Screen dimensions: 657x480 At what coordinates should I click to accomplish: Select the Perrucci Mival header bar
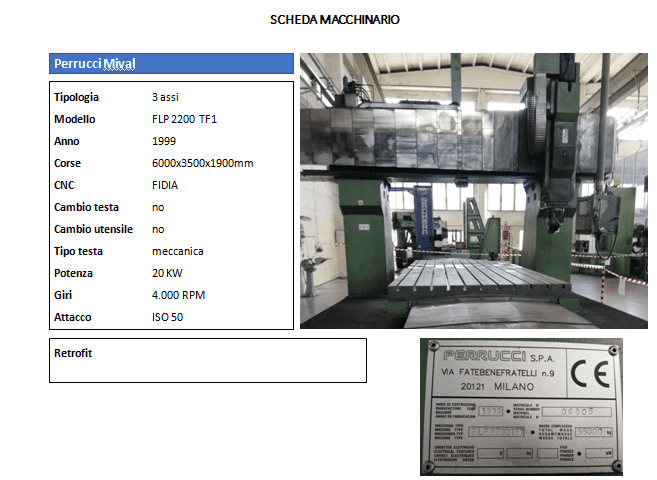[171, 64]
